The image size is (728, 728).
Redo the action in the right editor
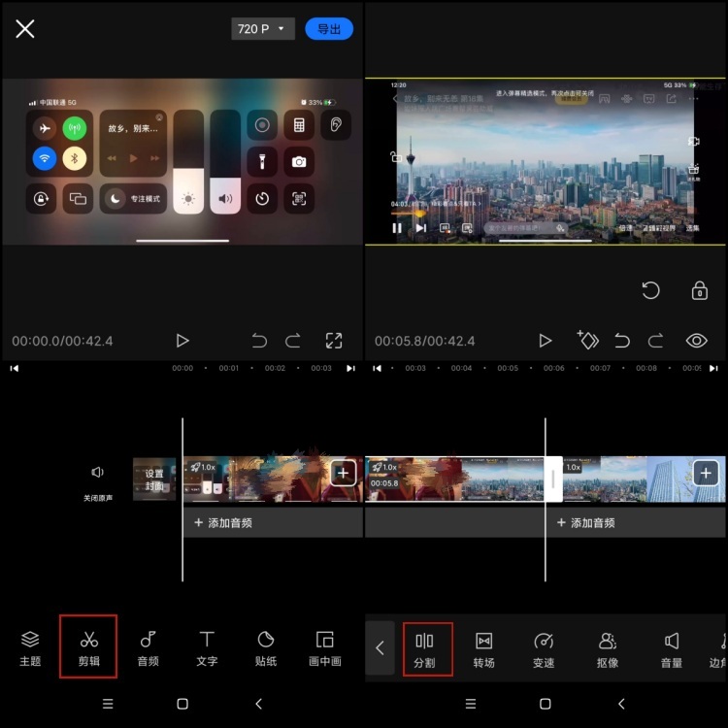[x=655, y=341]
